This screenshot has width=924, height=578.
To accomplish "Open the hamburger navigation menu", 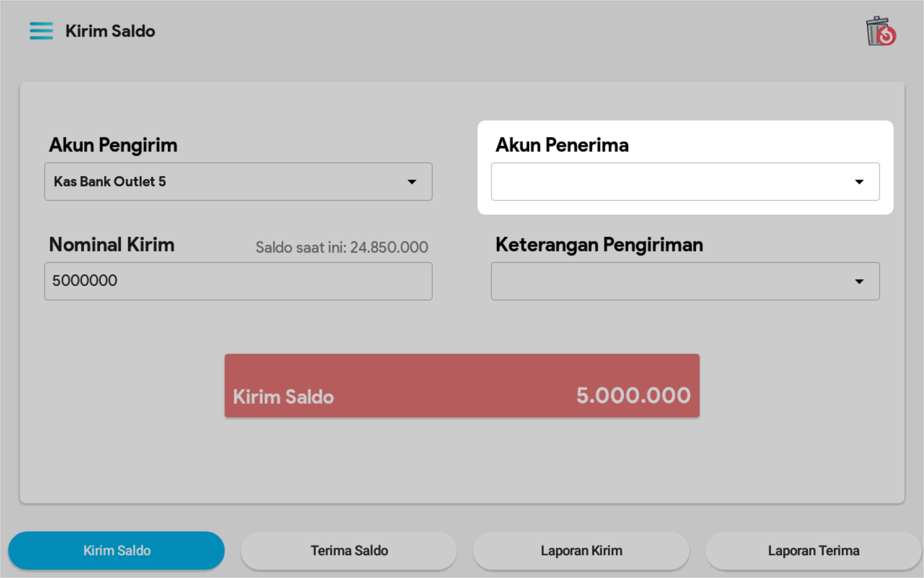I will [x=41, y=30].
